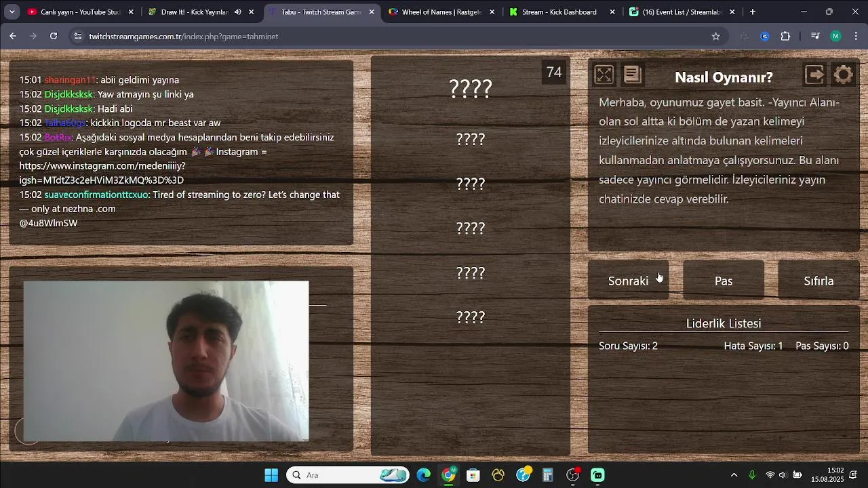Click the taskbar search box Ara
868x488 pixels.
coord(348,475)
